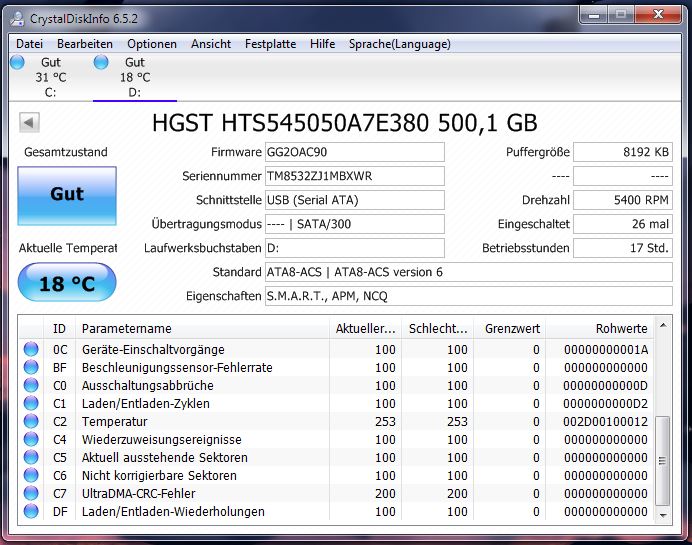Click the Eingeschaltet value 26 mal

tap(623, 224)
